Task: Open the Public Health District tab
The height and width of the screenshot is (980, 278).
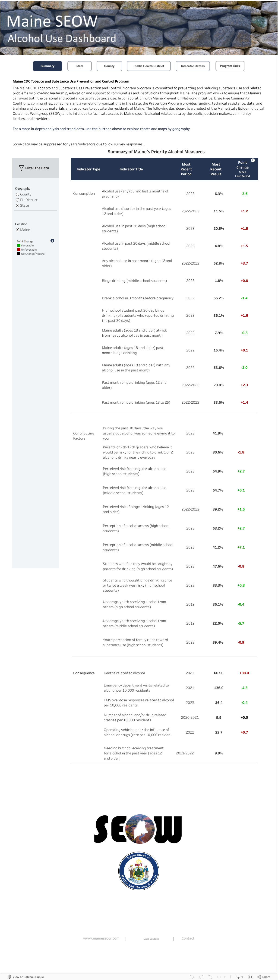Action: (149, 66)
